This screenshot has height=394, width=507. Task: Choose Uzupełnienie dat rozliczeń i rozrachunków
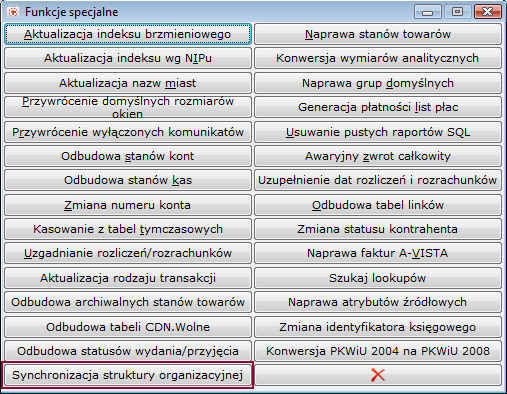point(378,180)
